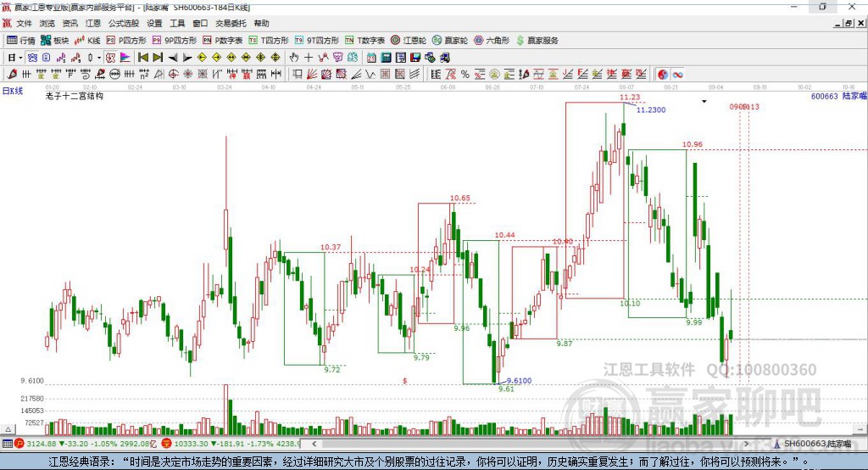
Task: Select the red pencil drawing tool
Action: [x=12, y=75]
